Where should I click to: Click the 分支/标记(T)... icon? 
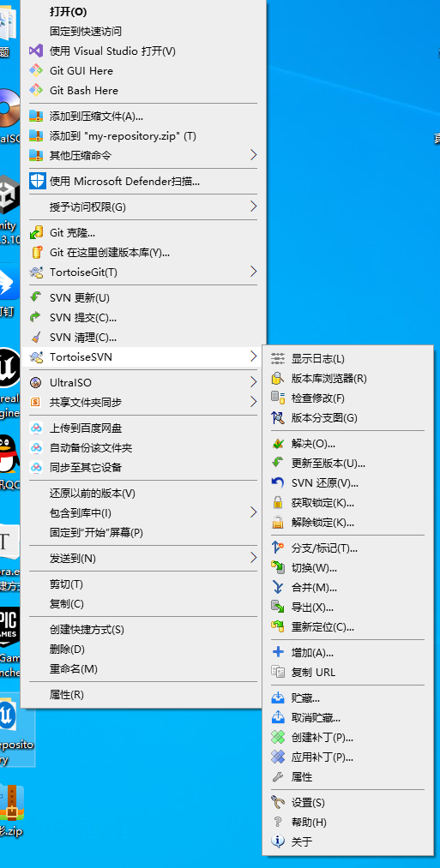click(x=277, y=548)
